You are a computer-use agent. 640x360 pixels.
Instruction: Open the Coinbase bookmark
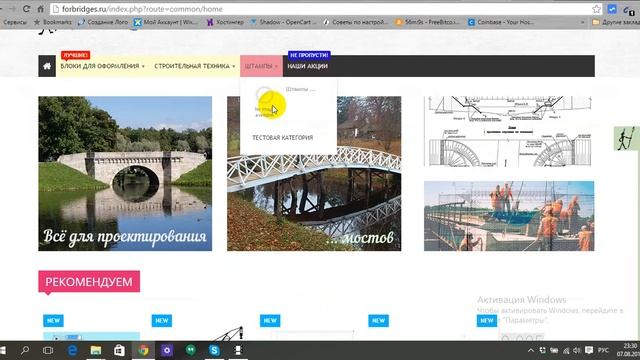501,22
